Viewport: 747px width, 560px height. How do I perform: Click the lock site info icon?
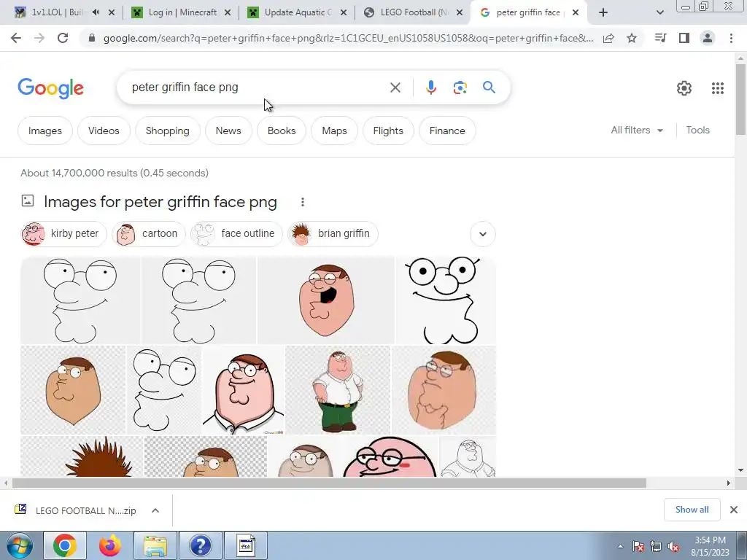92,38
